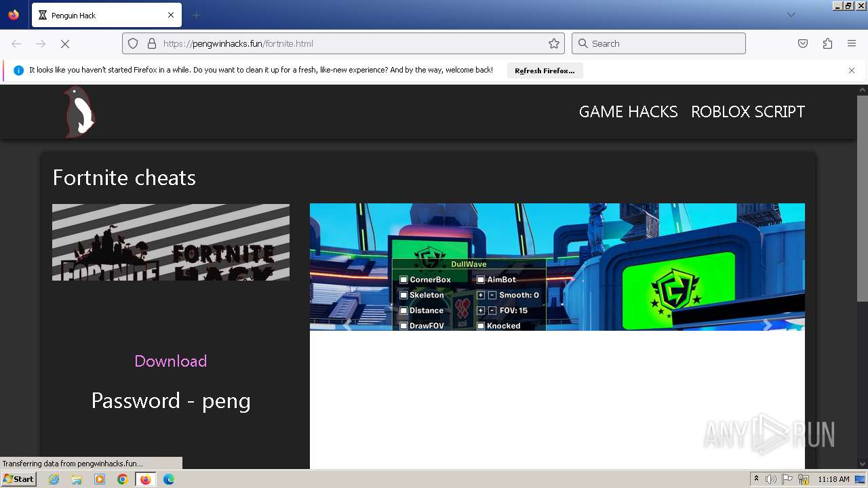Screen dimensions: 868x488
Task: Click the Password - peng text
Action: (x=171, y=401)
